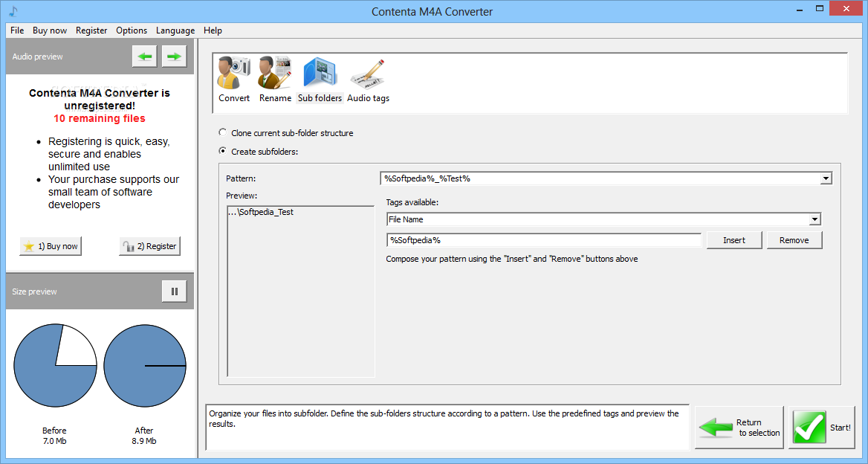This screenshot has width=868, height=464.
Task: Click the After size pie chart
Action: coord(145,366)
